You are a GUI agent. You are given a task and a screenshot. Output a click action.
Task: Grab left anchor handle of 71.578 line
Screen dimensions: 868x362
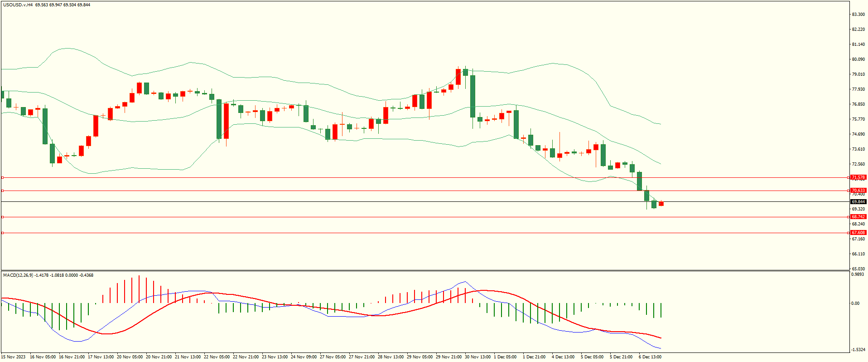click(2, 177)
